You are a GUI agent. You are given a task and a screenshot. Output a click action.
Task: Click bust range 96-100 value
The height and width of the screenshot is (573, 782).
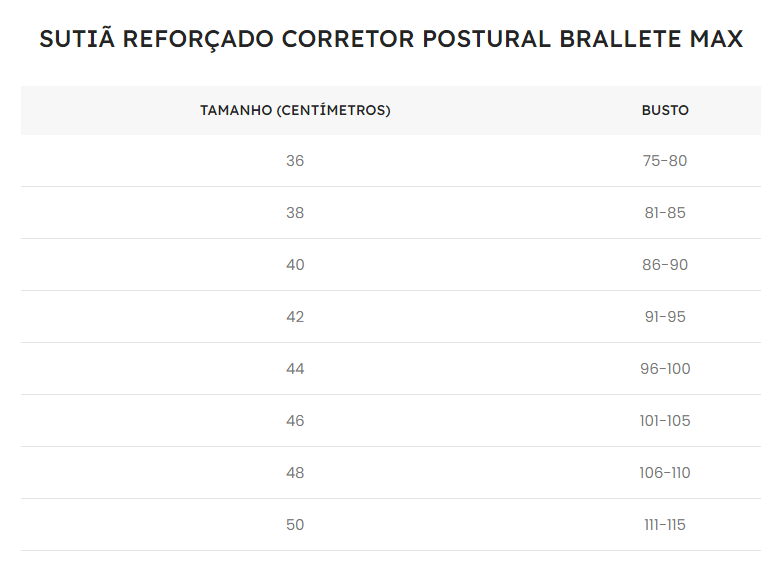[x=665, y=369]
